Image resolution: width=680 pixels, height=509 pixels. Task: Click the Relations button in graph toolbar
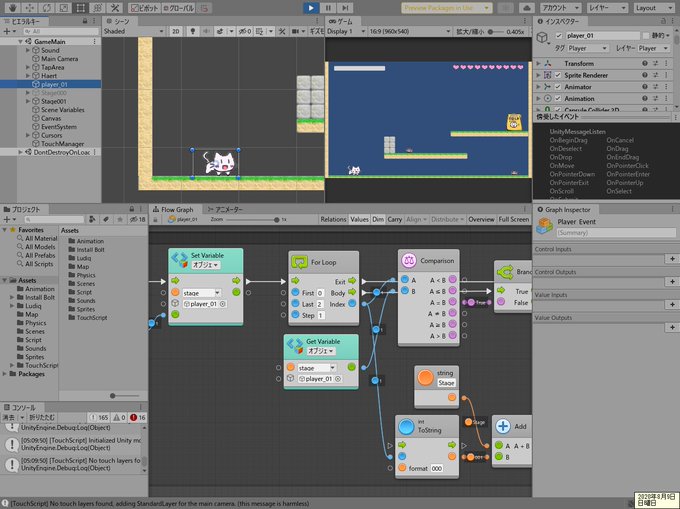point(333,219)
